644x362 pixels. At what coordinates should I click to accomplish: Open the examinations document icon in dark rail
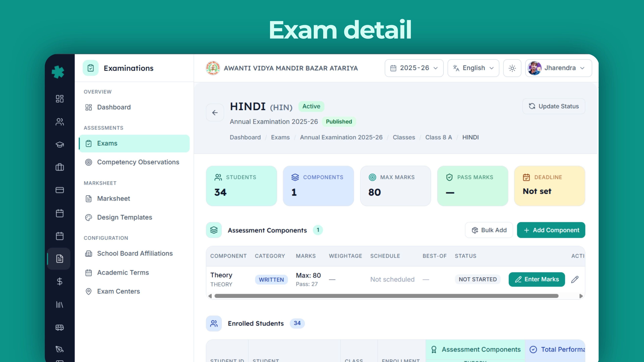[60, 259]
